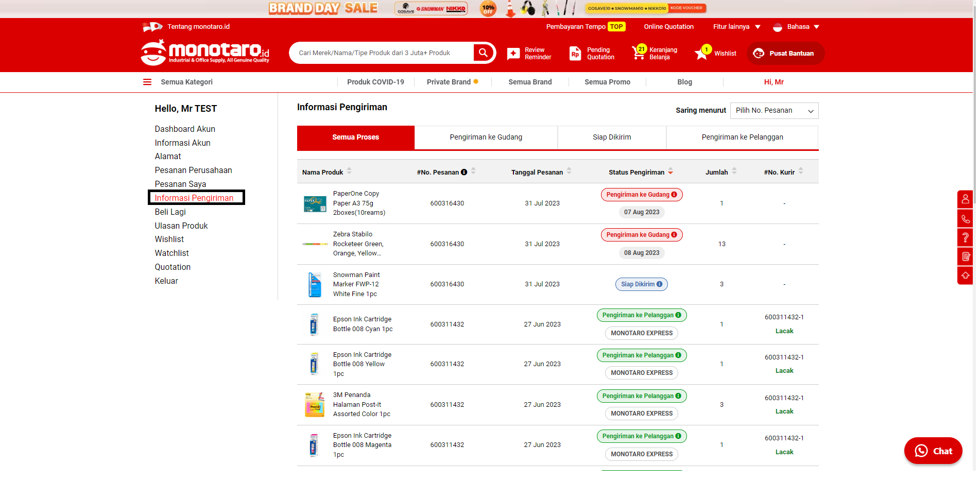Click Hi, Mr account menu

(773, 82)
